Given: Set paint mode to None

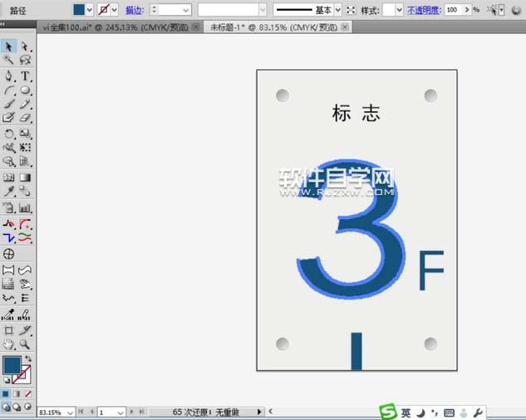Looking at the screenshot, I should pos(28,393).
